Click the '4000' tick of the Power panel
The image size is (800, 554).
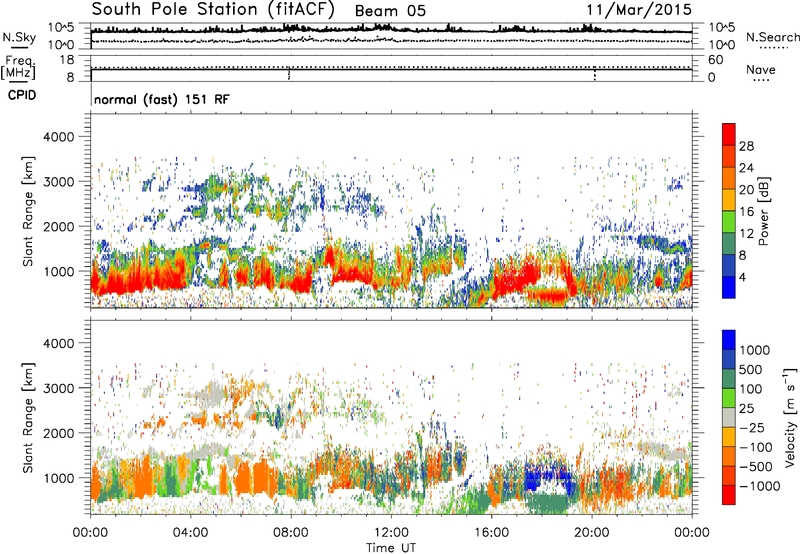click(58, 137)
